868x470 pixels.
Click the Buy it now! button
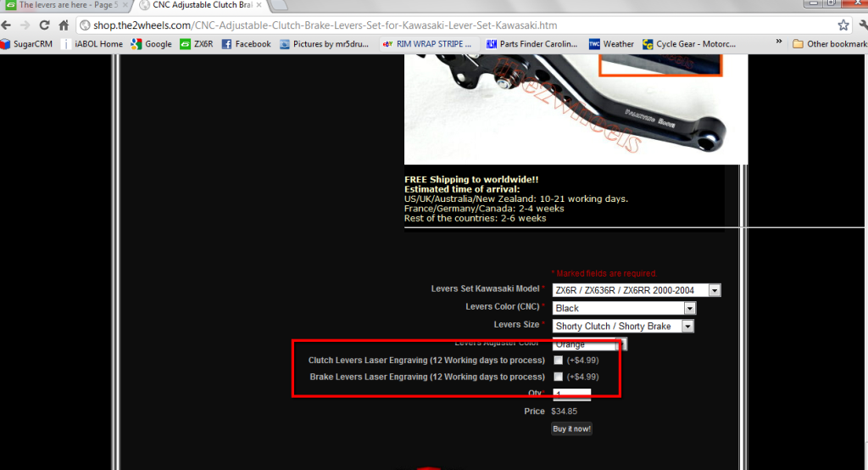[x=572, y=428]
